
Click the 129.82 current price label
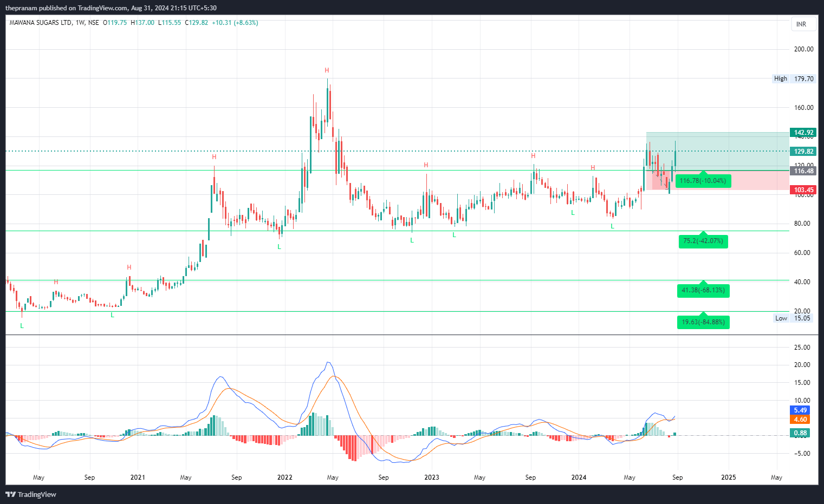coord(803,152)
